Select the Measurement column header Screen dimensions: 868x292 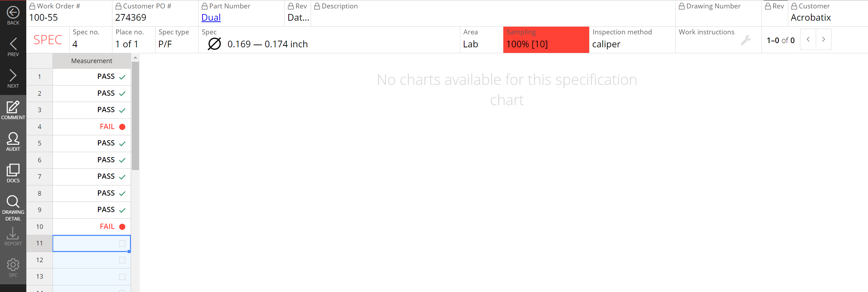91,61
